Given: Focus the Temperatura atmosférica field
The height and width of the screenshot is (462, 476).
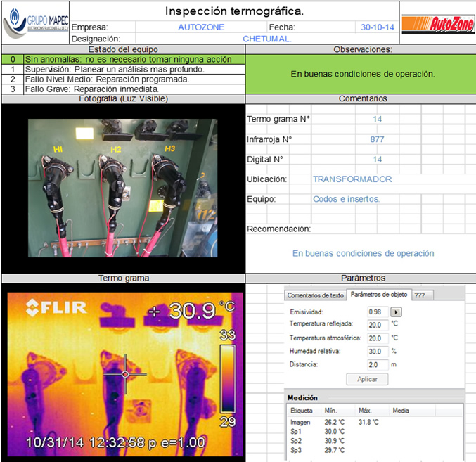Looking at the screenshot, I should click(378, 338).
